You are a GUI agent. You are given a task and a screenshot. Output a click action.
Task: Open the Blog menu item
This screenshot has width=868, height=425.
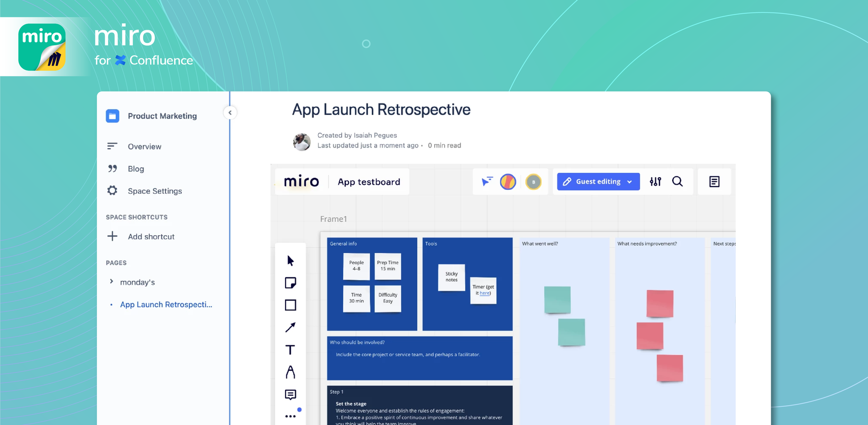pos(136,169)
